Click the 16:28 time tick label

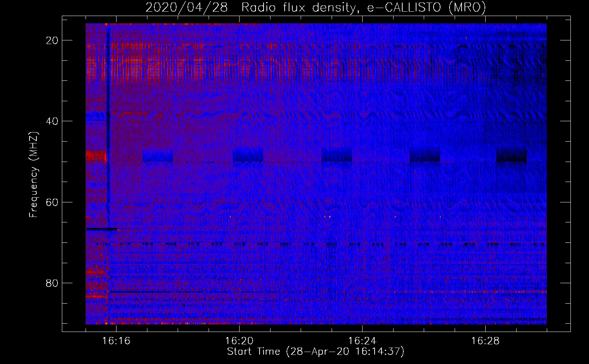tap(485, 341)
